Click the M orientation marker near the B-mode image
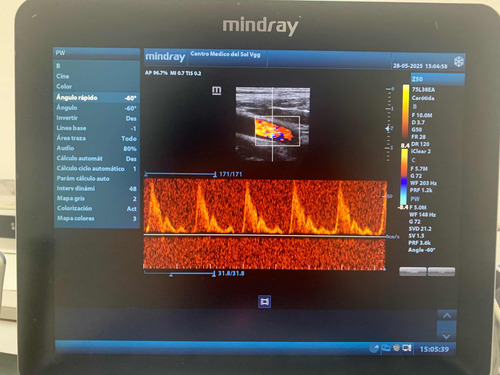The width and height of the screenshot is (500, 375). tap(217, 90)
